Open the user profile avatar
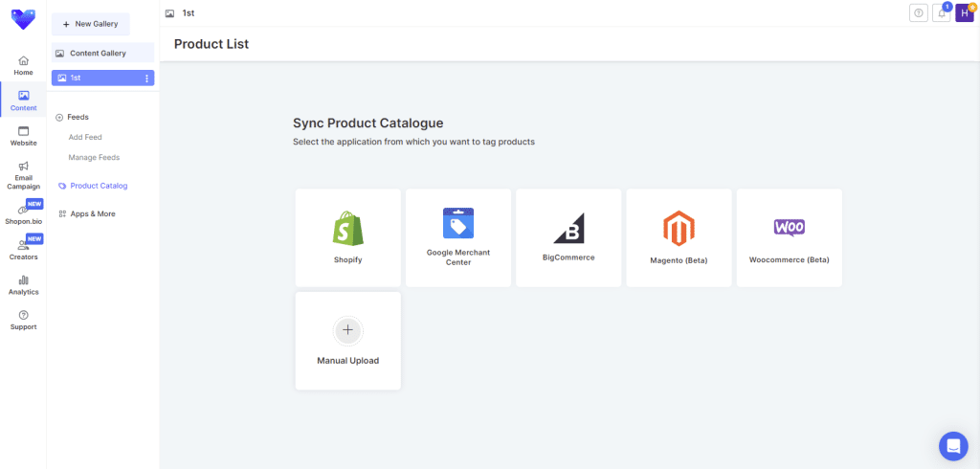This screenshot has height=469, width=980. [965, 13]
